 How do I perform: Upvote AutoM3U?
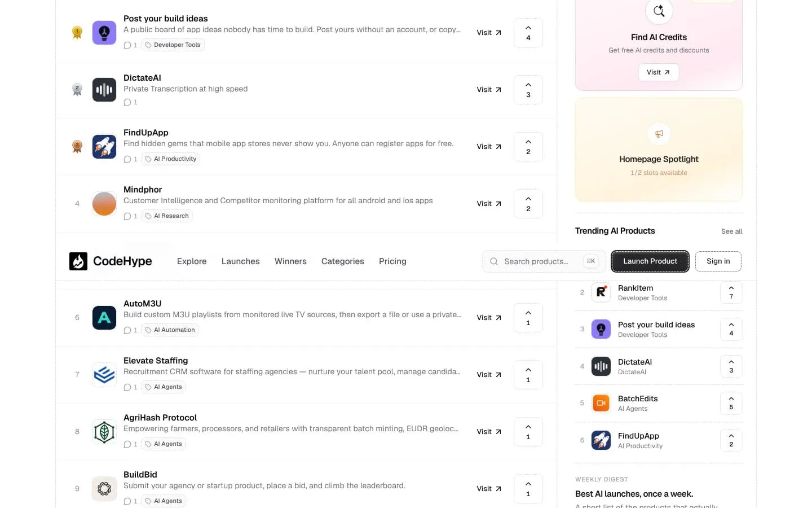(x=528, y=318)
